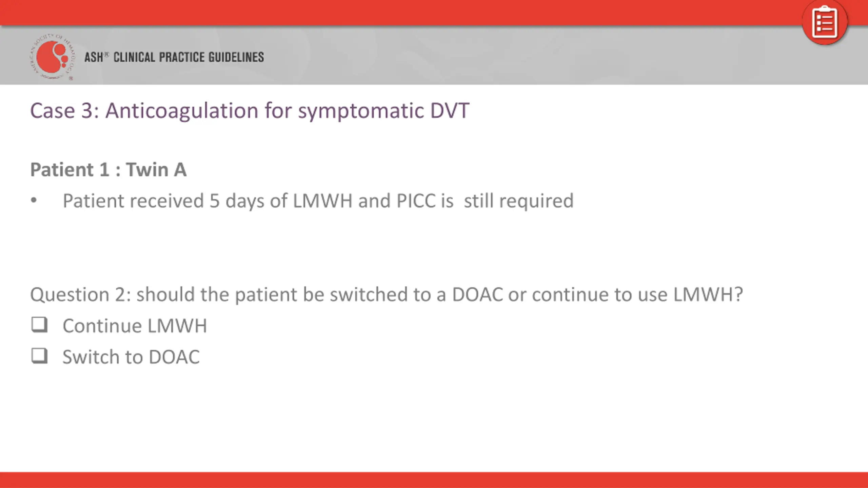The width and height of the screenshot is (868, 488).
Task: Select the Switch to DOAC answer text
Action: pos(131,357)
